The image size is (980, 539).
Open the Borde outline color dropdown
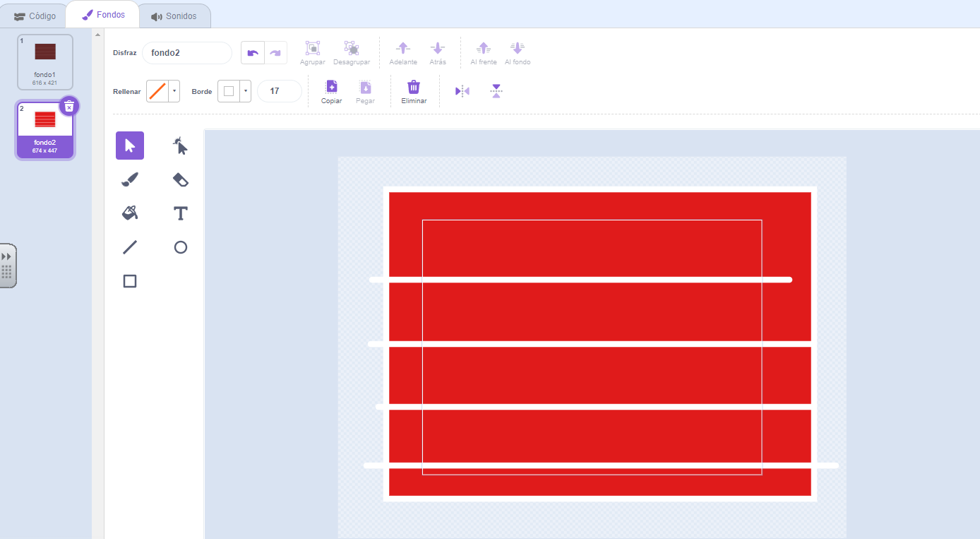pyautogui.click(x=246, y=91)
